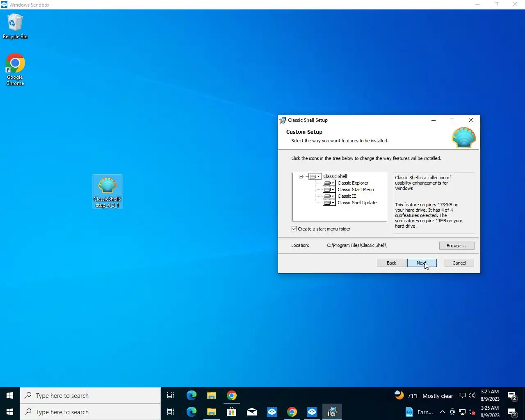Image resolution: width=525 pixels, height=420 pixels.
Task: Click the installer setup icon on taskbar
Action: (332, 412)
